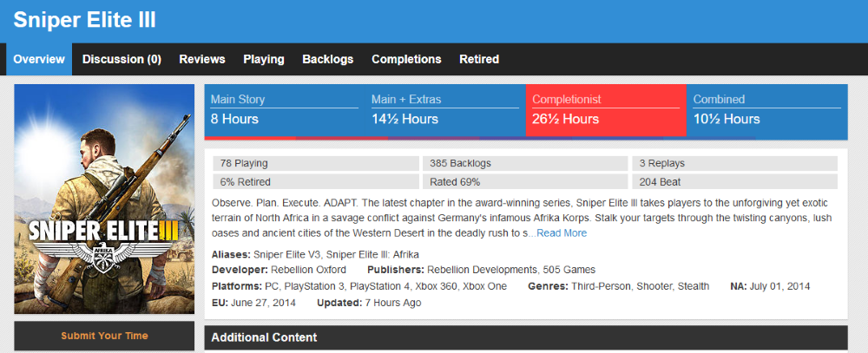Click the Sniper Elite III page title
Screen dimensions: 868x353
85,21
